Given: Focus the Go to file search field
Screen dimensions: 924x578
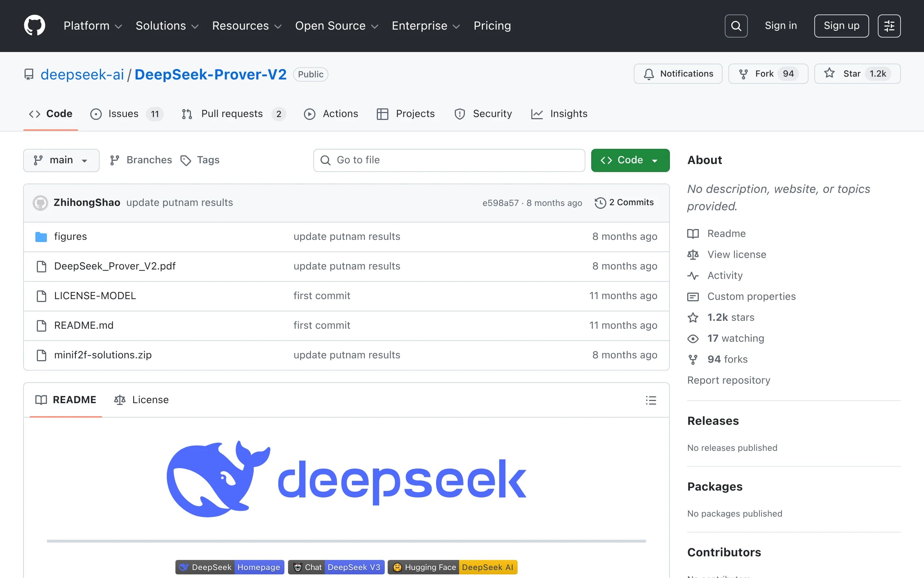Looking at the screenshot, I should pyautogui.click(x=449, y=160).
